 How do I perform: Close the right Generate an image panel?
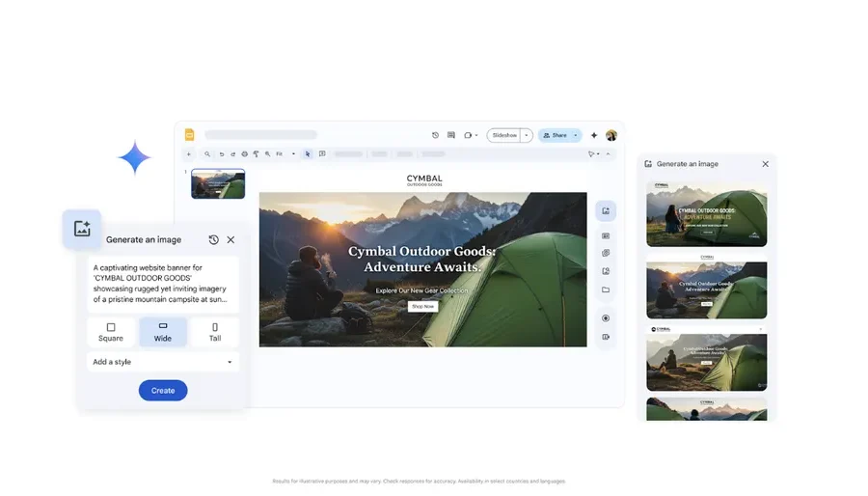click(x=765, y=164)
